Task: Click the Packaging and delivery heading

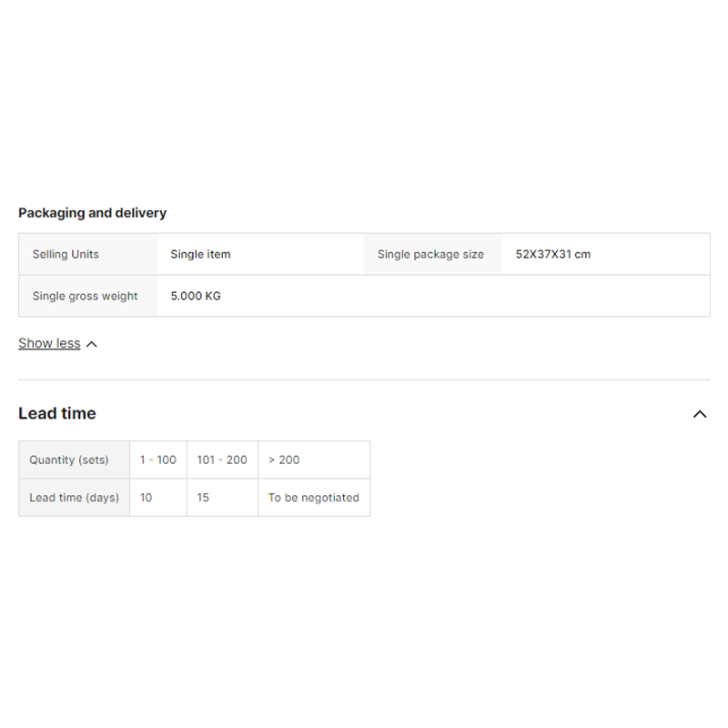Action: click(92, 213)
